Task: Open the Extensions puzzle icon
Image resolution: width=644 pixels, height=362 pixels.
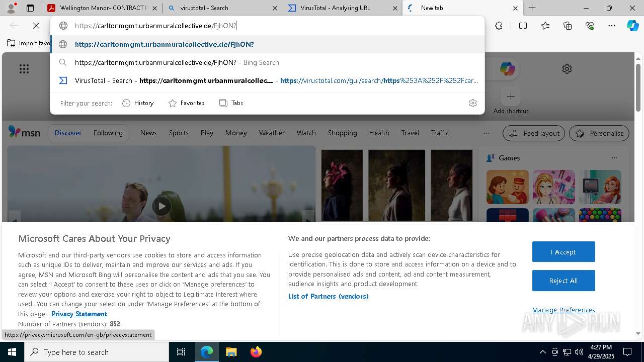Action: tap(499, 26)
